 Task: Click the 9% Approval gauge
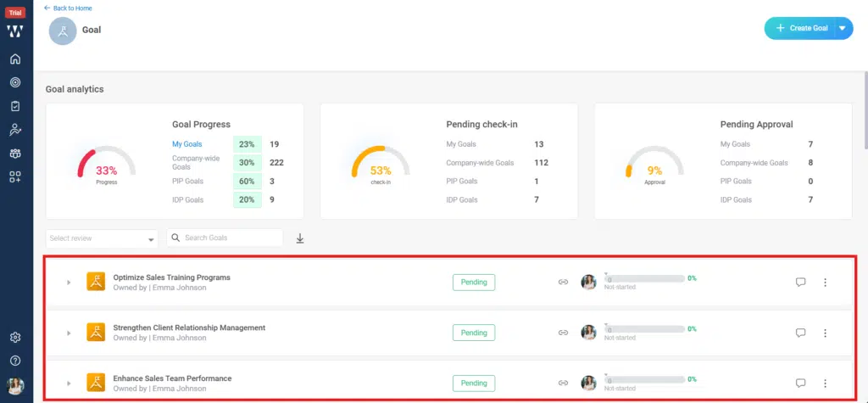(654, 165)
